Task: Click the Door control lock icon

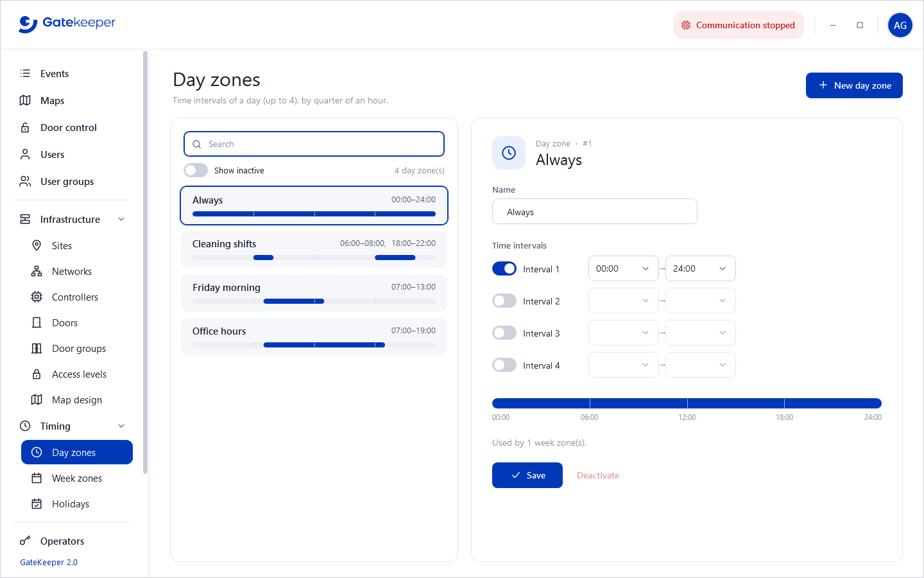Action: pyautogui.click(x=25, y=127)
